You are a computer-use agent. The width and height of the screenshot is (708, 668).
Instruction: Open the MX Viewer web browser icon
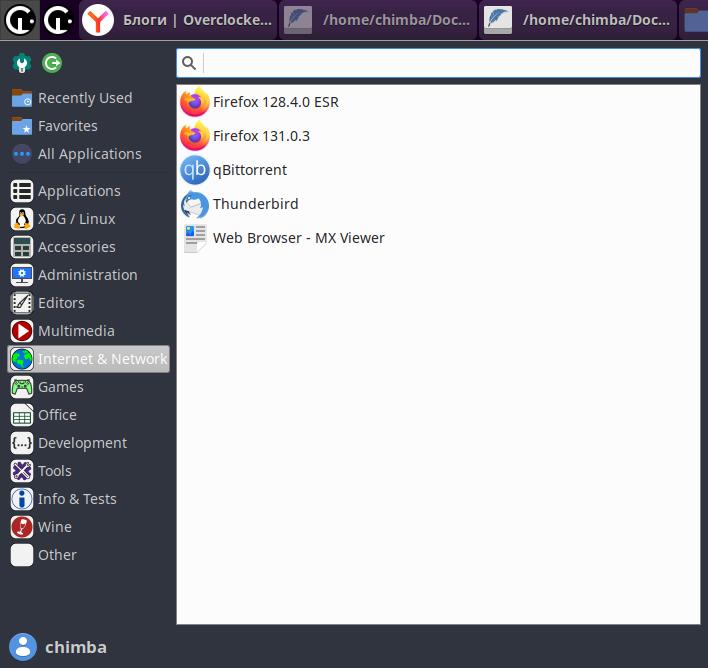click(195, 238)
